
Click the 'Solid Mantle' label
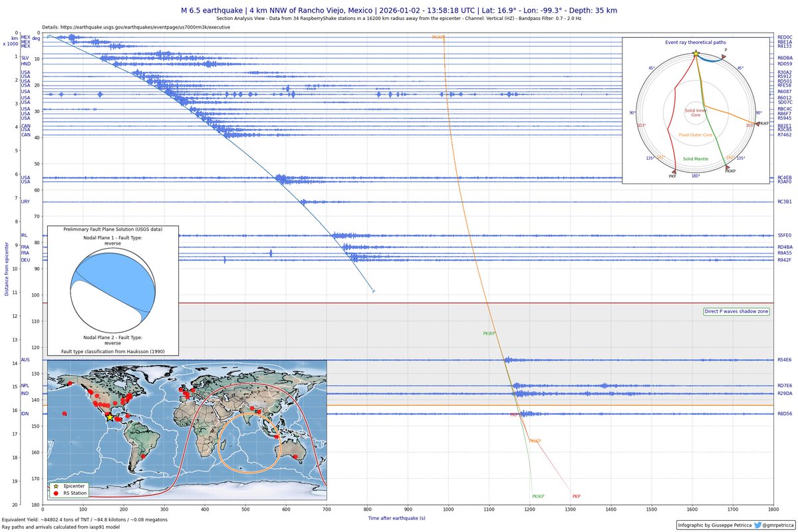tap(696, 159)
